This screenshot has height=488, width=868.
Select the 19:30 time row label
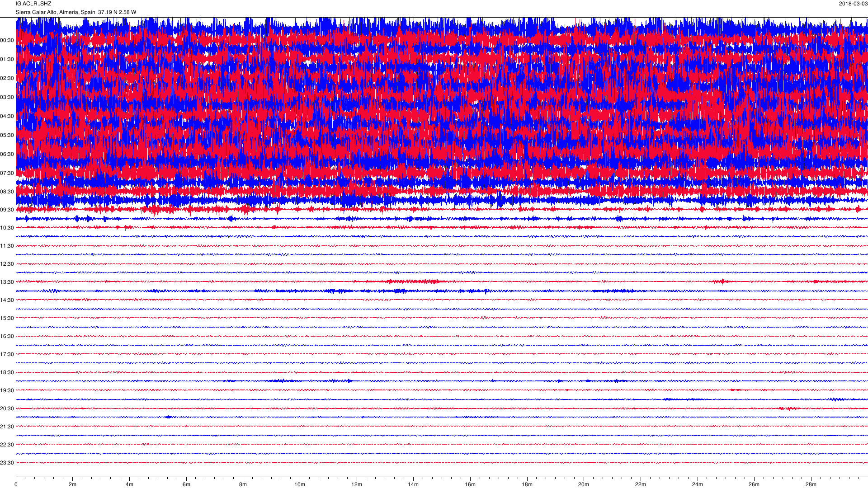click(7, 391)
